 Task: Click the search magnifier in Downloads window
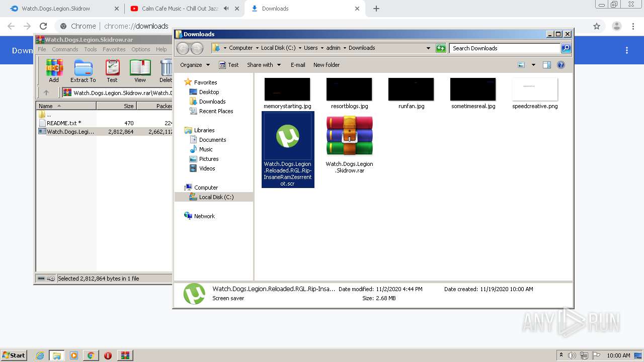click(566, 48)
